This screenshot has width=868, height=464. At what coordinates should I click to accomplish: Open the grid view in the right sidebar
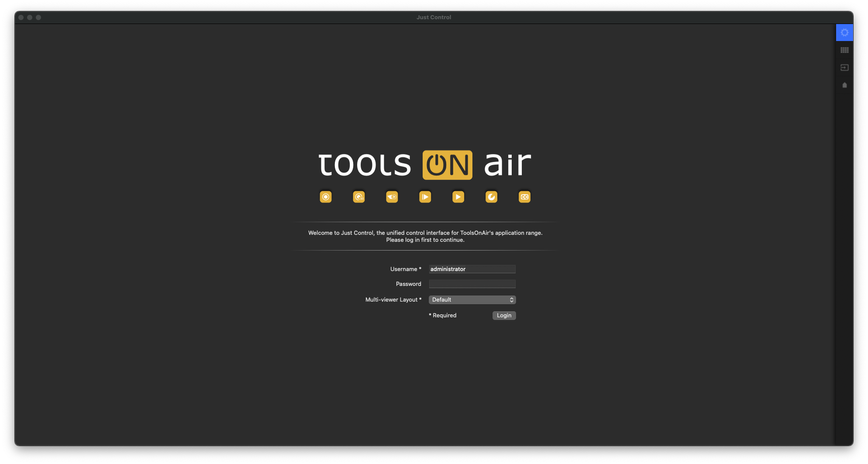click(844, 50)
